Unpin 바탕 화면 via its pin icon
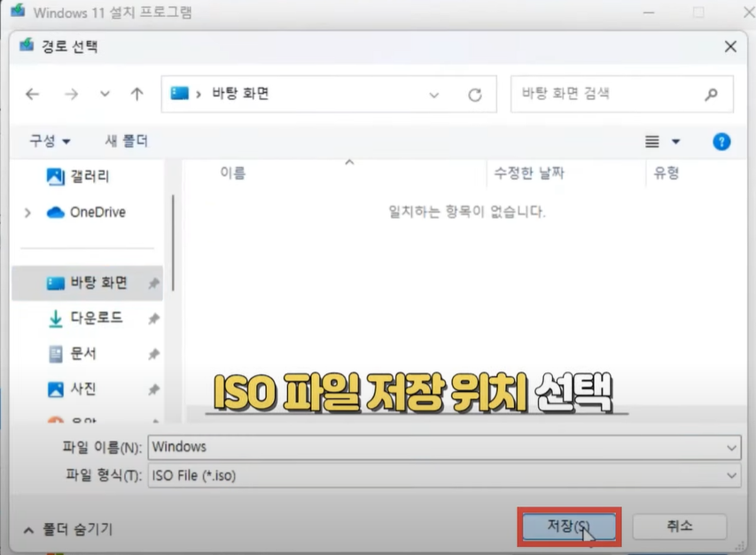Screen dimensions: 756x555 (154, 283)
